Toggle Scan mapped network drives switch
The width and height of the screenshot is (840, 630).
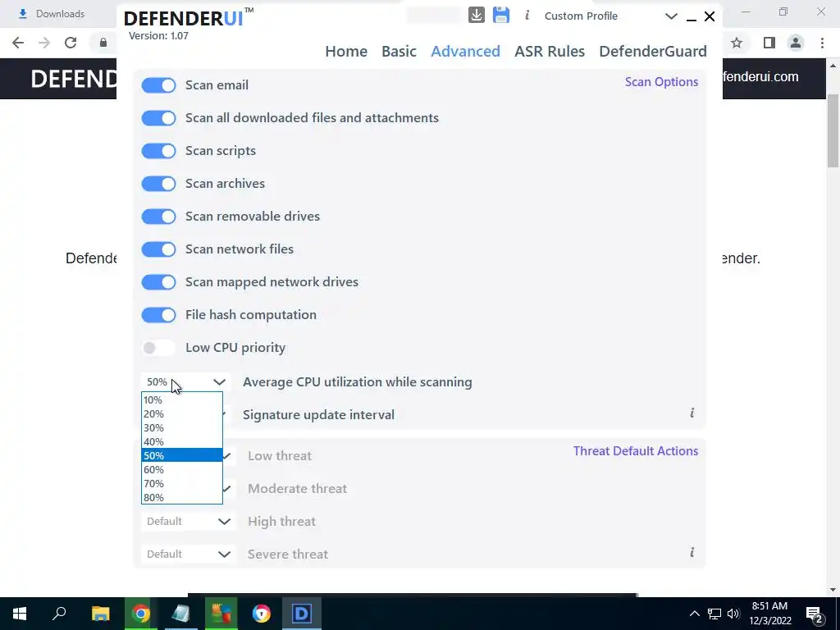[158, 282]
